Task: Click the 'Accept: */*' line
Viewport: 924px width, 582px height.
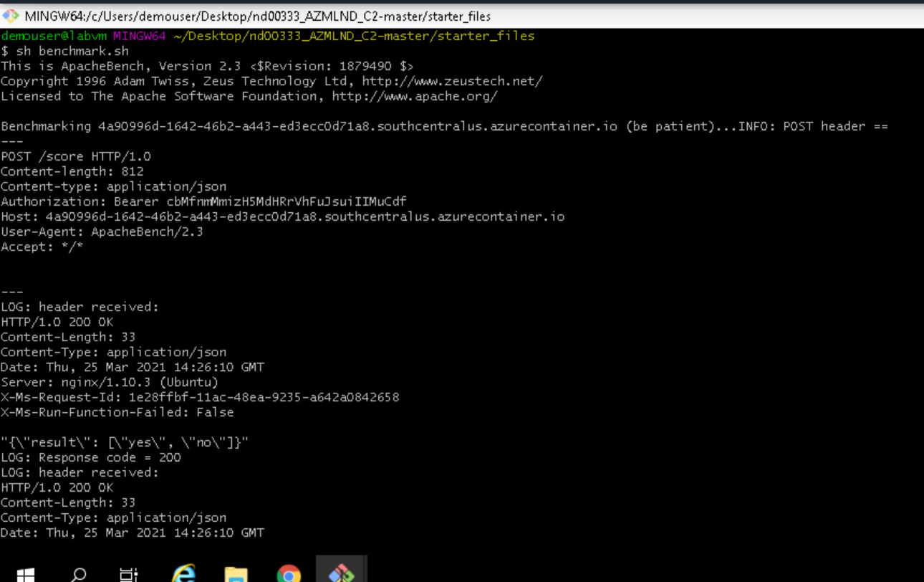Action: coord(42,247)
